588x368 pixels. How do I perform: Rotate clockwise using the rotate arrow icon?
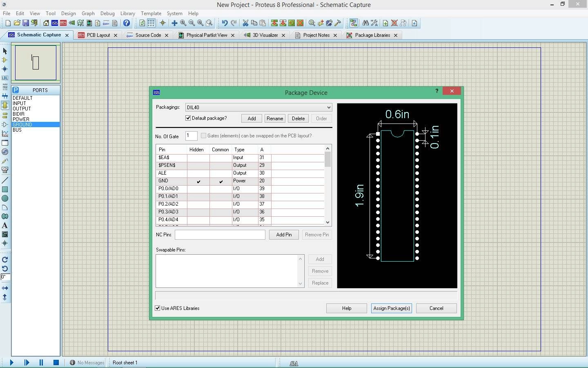5,260
